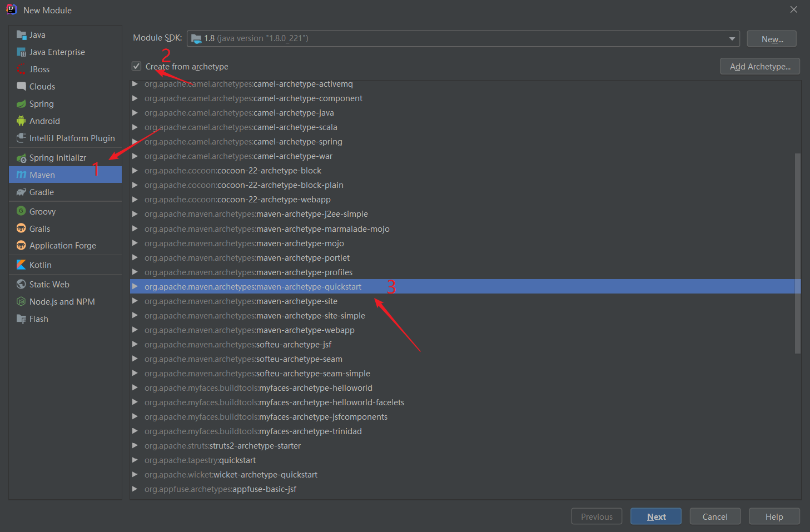Click the Previous button
810x532 pixels.
(597, 516)
